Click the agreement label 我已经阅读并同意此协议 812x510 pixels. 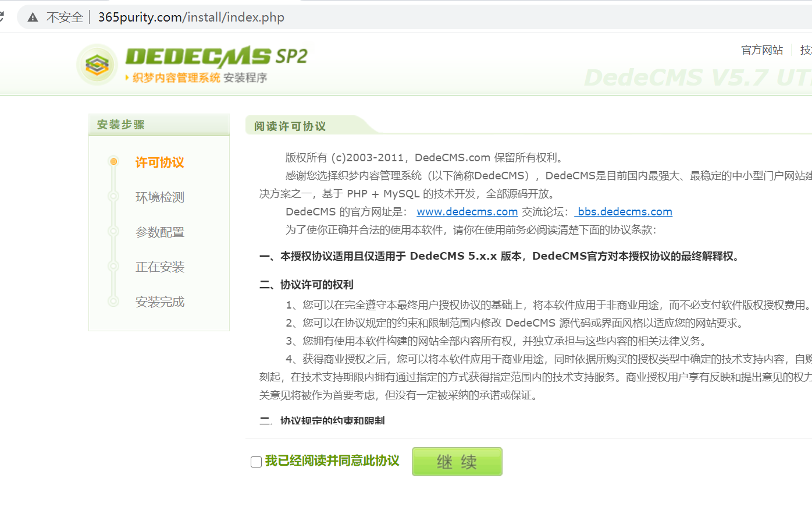(332, 461)
